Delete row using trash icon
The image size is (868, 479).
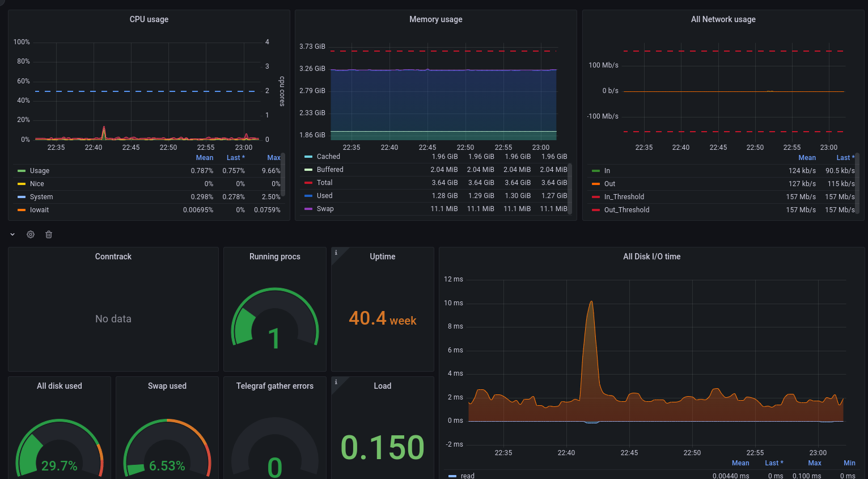pos(49,234)
